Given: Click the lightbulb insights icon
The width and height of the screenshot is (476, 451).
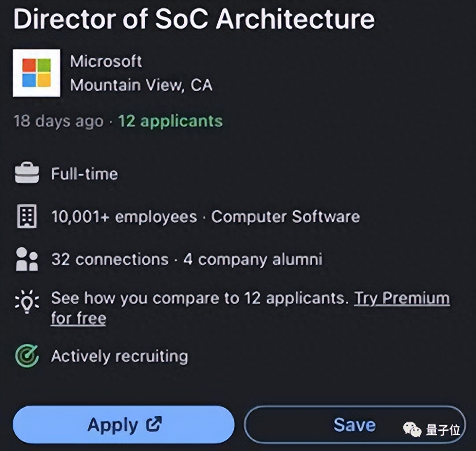Looking at the screenshot, I should click(x=27, y=302).
